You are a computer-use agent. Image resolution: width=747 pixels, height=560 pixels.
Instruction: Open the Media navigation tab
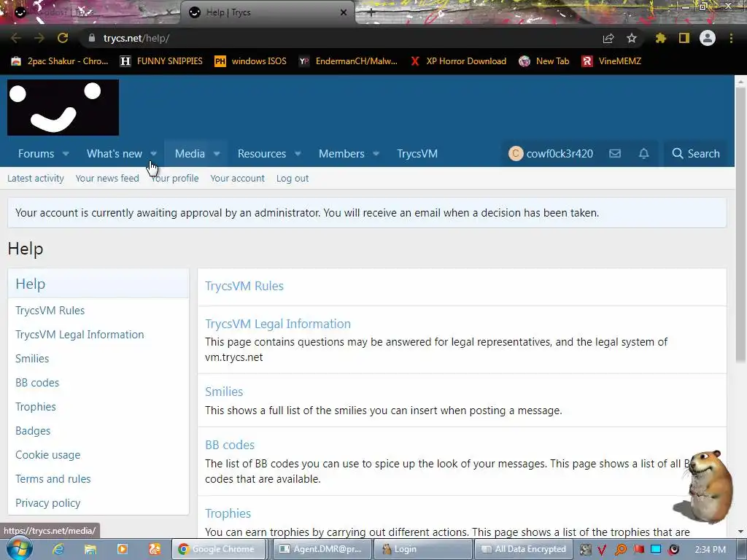point(190,153)
